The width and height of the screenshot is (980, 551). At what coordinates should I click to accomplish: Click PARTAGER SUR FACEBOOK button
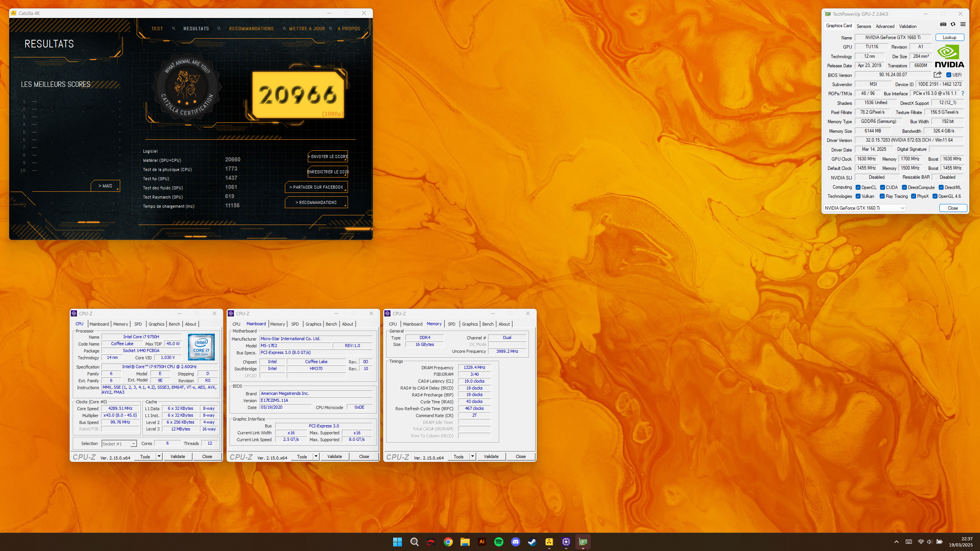(x=316, y=187)
